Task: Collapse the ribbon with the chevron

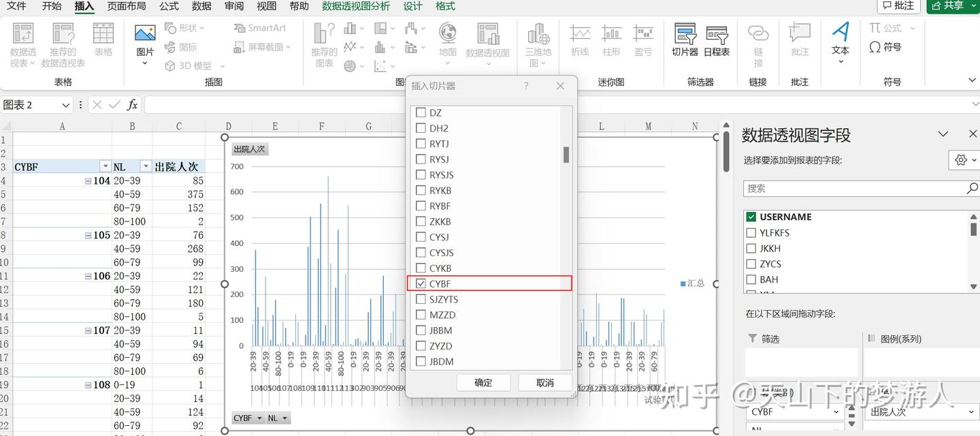Action: pyautogui.click(x=972, y=80)
